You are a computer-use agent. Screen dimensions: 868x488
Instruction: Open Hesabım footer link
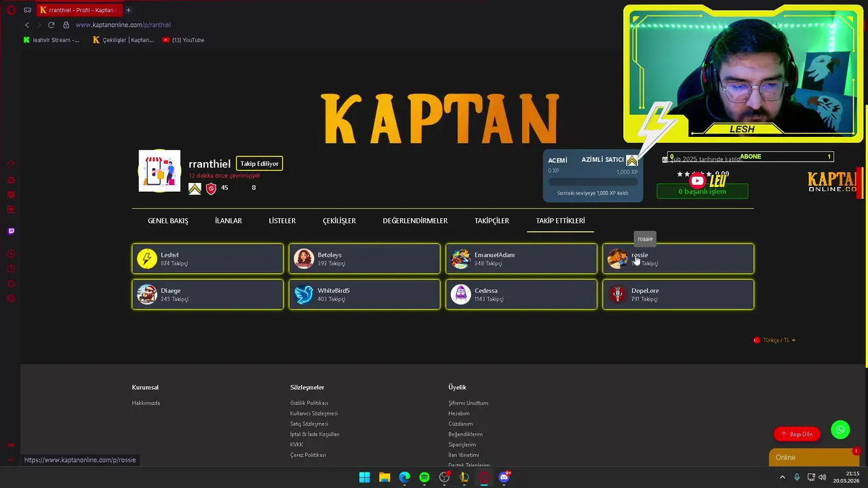point(459,413)
